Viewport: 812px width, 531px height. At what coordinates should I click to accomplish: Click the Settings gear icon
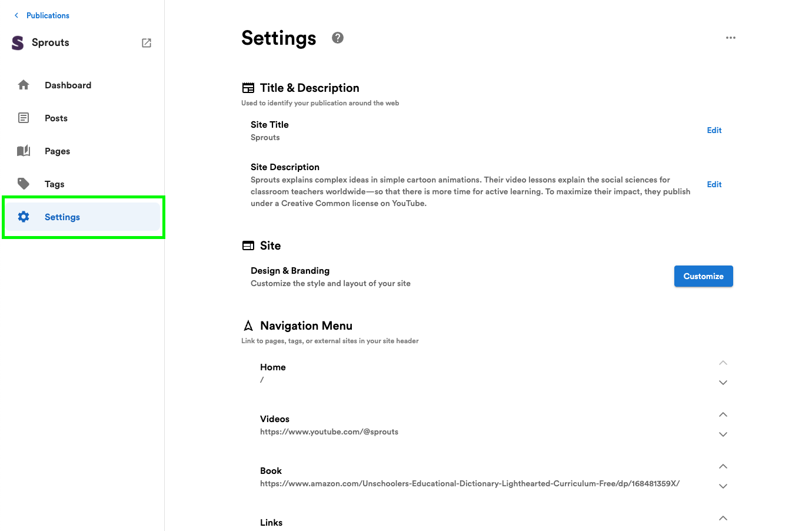pos(24,217)
